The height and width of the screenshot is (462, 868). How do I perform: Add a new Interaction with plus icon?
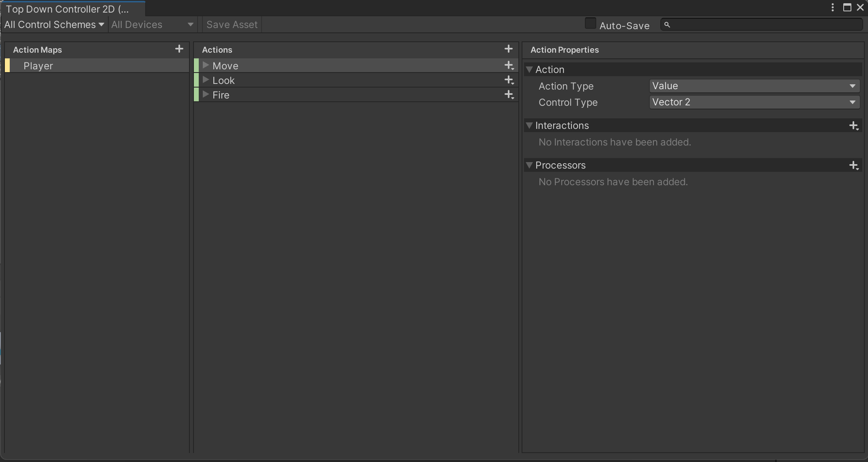(x=853, y=126)
